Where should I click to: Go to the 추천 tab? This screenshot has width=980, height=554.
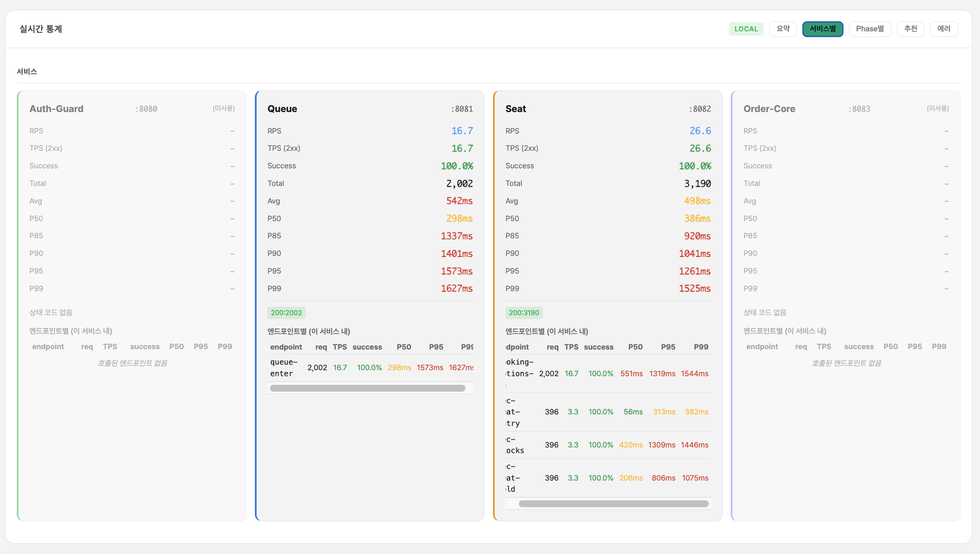click(910, 29)
